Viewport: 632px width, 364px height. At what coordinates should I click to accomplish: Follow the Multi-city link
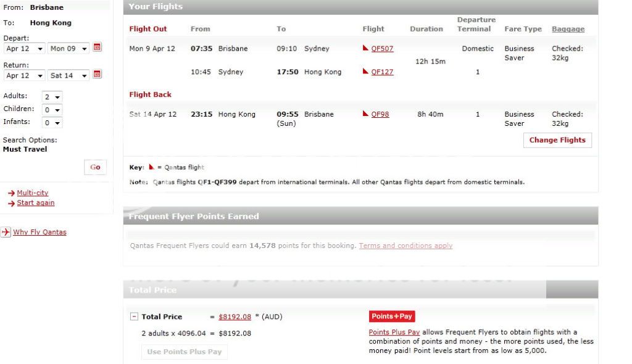tap(32, 193)
